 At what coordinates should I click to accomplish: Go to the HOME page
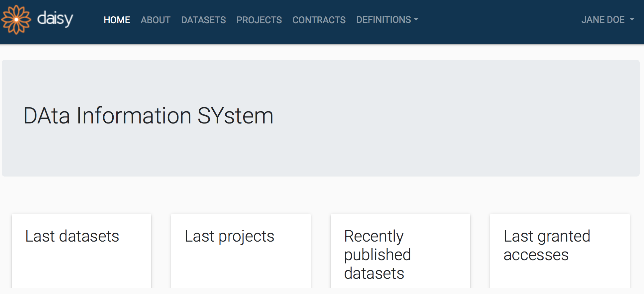tap(117, 20)
